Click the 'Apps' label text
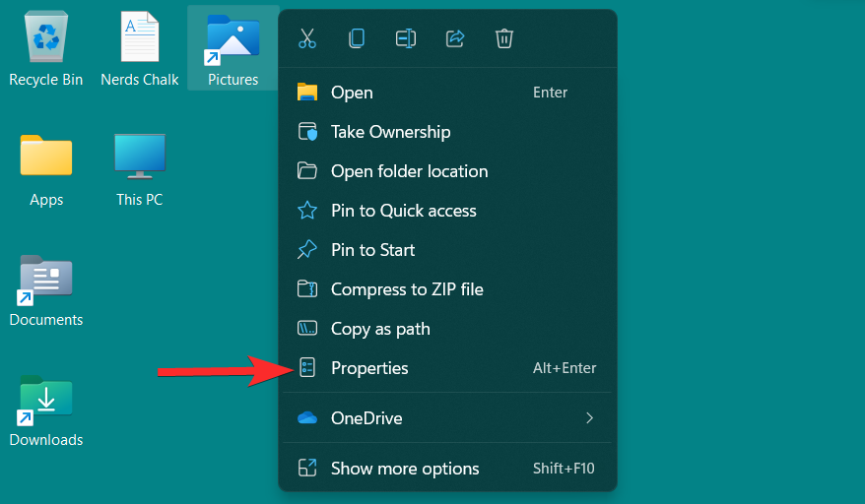The width and height of the screenshot is (865, 504). coord(46,200)
